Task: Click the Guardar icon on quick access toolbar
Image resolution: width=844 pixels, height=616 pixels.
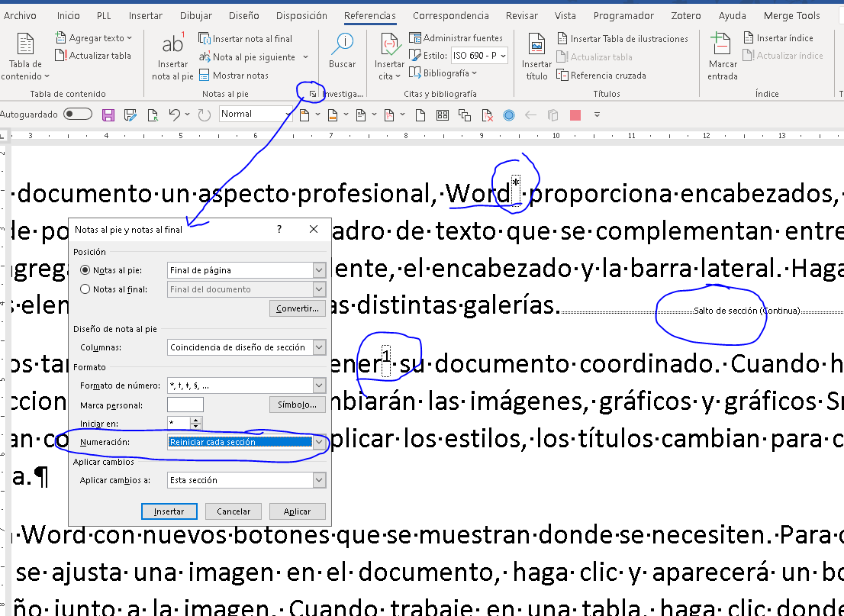Action: (x=108, y=114)
